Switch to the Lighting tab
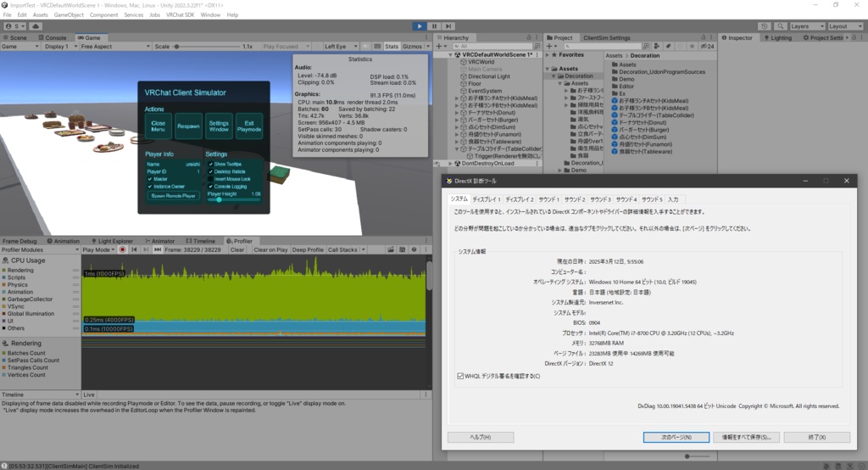The image size is (868, 470). click(x=778, y=37)
